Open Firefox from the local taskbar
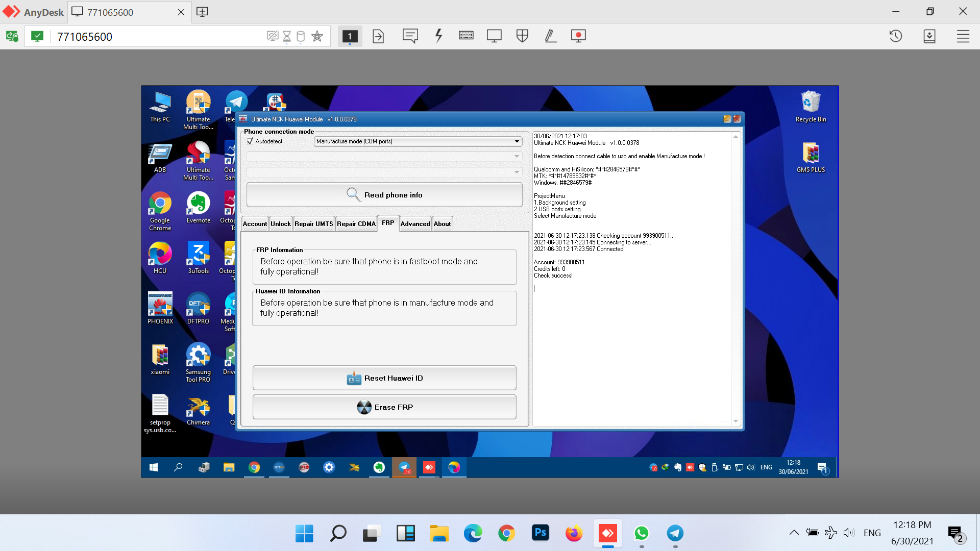 (x=574, y=533)
